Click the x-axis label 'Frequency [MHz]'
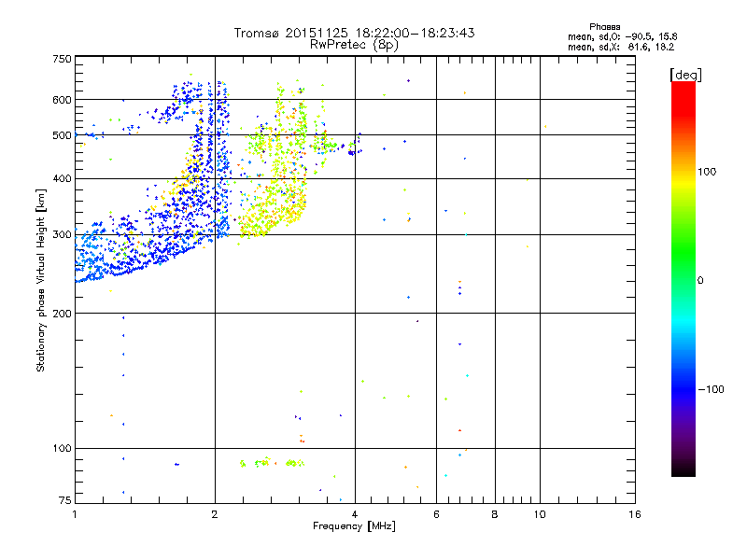 pos(354,526)
